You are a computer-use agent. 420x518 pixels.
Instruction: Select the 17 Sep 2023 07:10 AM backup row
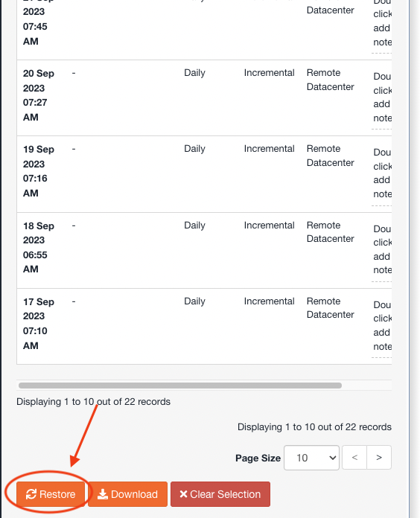pyautogui.click(x=204, y=327)
